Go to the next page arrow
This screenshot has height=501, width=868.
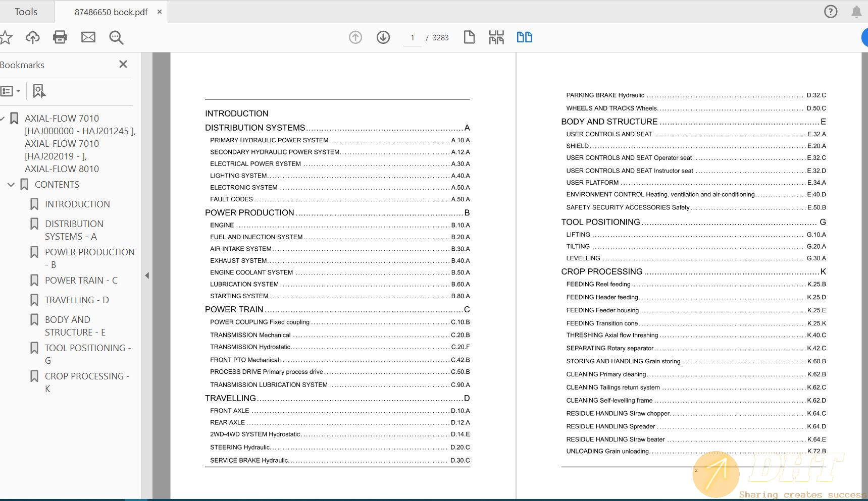click(x=383, y=37)
